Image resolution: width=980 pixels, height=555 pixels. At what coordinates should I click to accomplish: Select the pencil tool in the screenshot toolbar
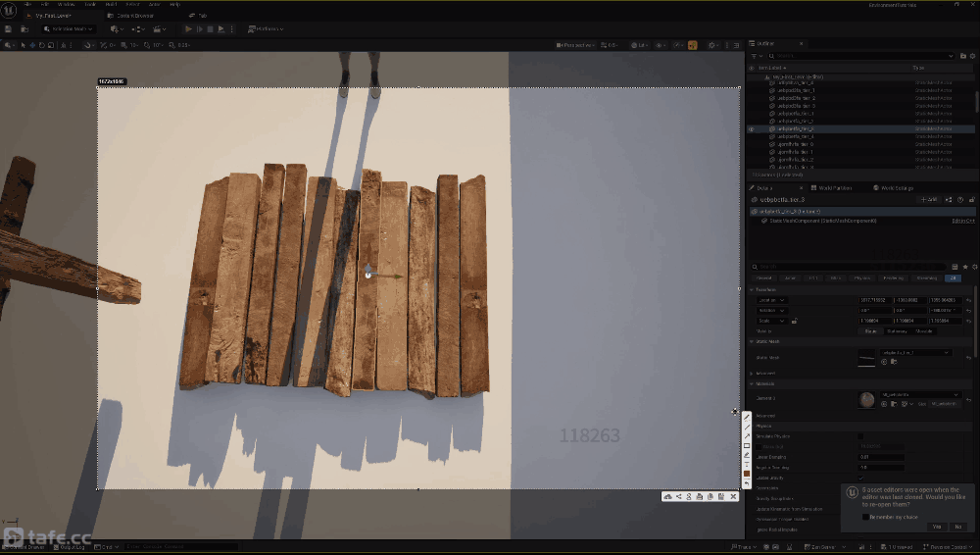pos(747,417)
